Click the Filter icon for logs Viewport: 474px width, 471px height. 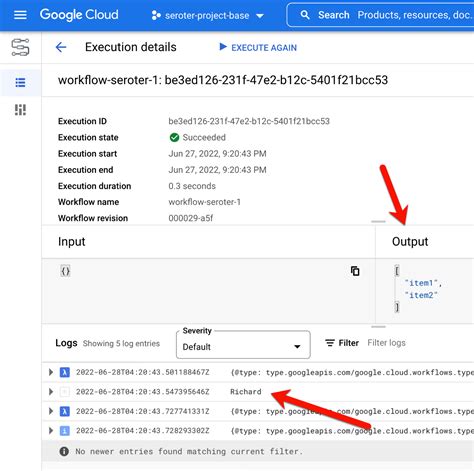pyautogui.click(x=330, y=343)
